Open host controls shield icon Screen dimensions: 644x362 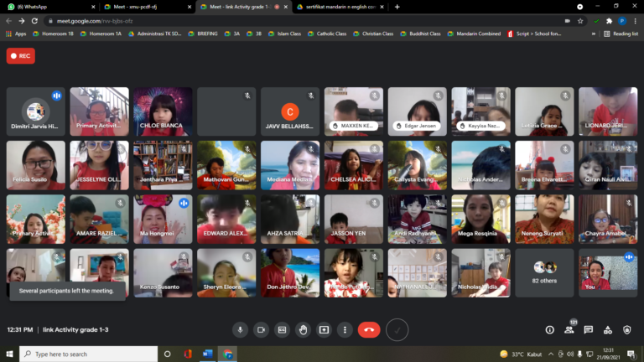pos(627,330)
